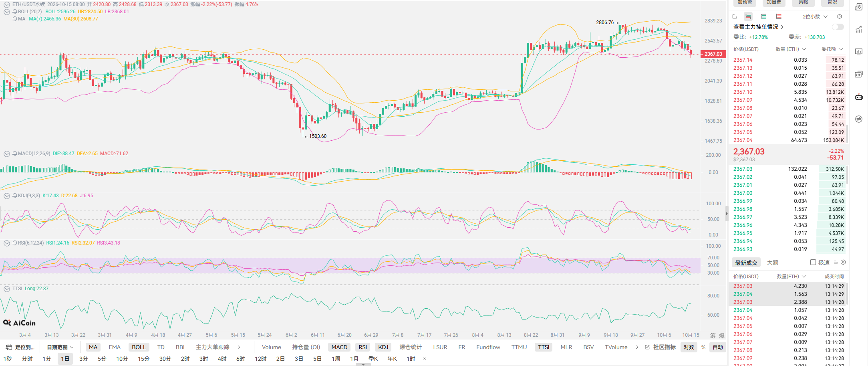Collapse the BOLL indicator legend toggle
Viewport: 868px width, 366px height.
[7, 12]
